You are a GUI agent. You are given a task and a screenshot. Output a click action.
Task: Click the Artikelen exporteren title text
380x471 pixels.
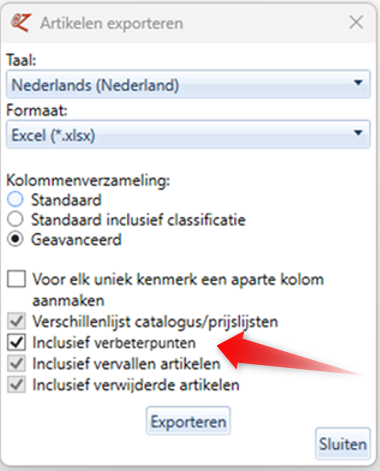(112, 23)
